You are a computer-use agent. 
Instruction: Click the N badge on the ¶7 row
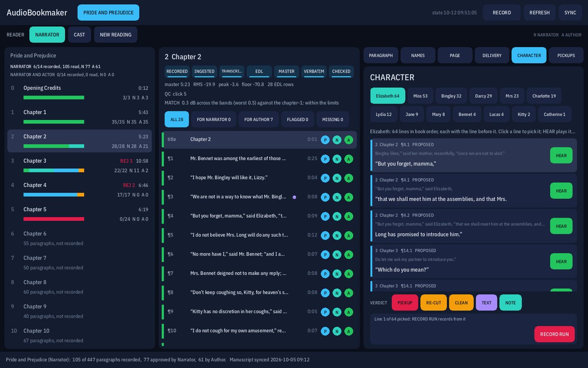point(337,274)
